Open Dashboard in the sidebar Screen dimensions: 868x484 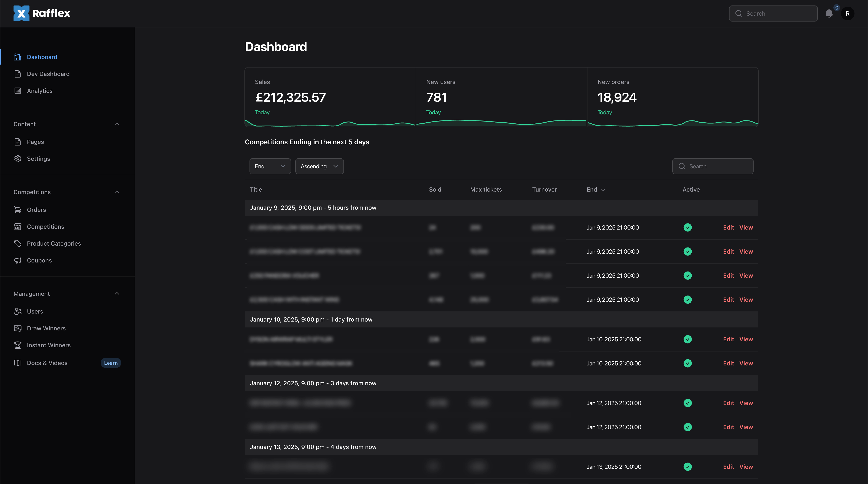click(x=42, y=57)
